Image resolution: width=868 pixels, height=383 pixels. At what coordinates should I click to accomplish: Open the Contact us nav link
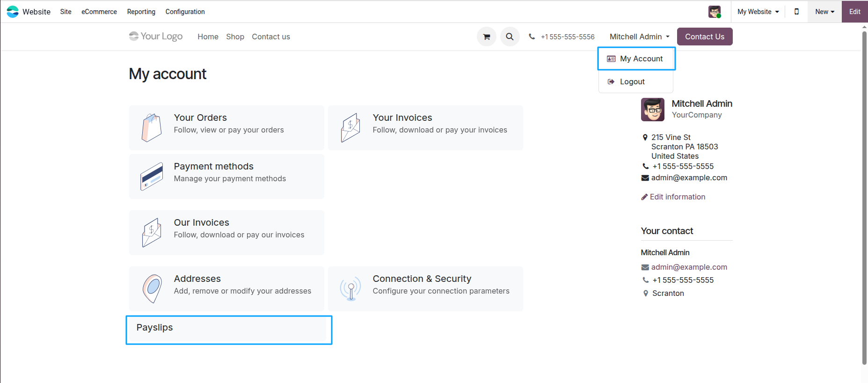(271, 37)
